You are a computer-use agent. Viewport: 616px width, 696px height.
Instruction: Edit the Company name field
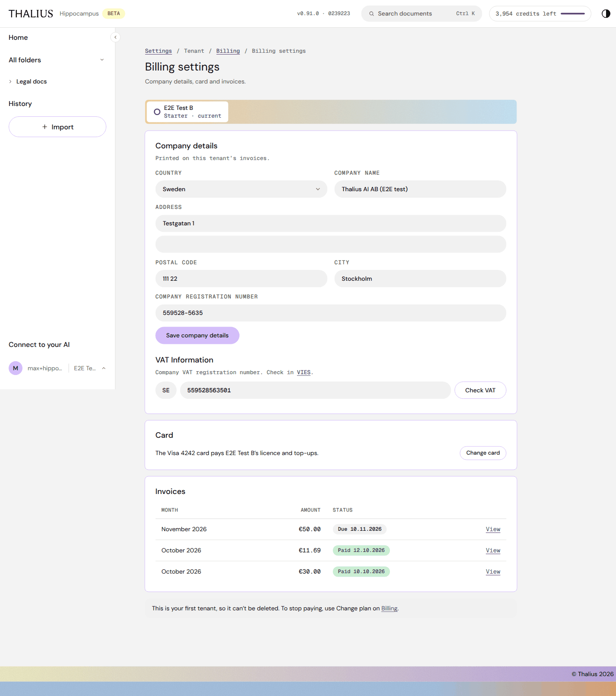click(x=420, y=189)
